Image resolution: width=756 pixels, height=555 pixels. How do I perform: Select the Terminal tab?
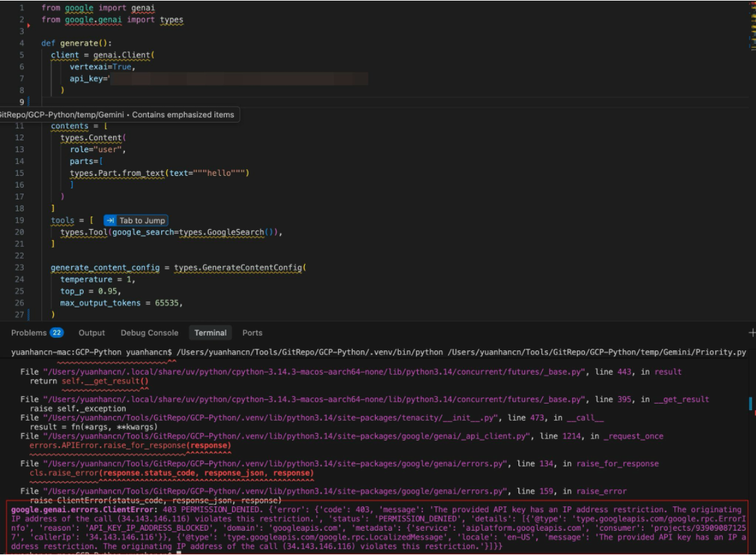coord(210,332)
